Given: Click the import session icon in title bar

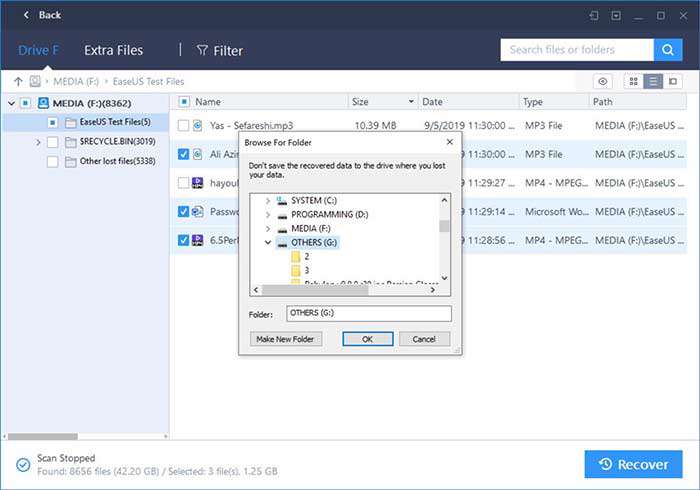Looking at the screenshot, I should pyautogui.click(x=594, y=16).
